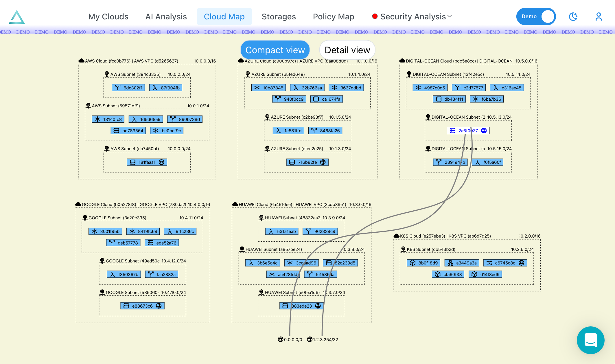This screenshot has width=615, height=364.
Task: Select Google node 3001f95b
Action: pyautogui.click(x=105, y=231)
